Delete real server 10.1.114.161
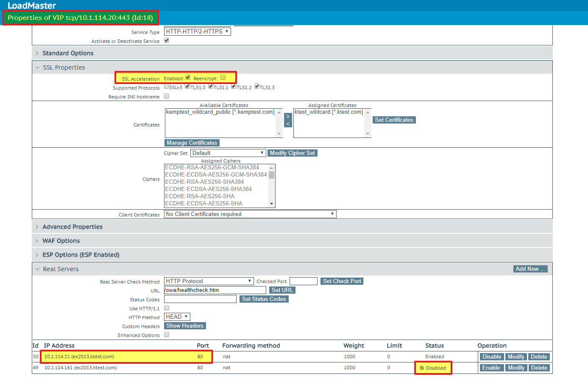Image resolution: width=588 pixels, height=379 pixels. coord(539,368)
